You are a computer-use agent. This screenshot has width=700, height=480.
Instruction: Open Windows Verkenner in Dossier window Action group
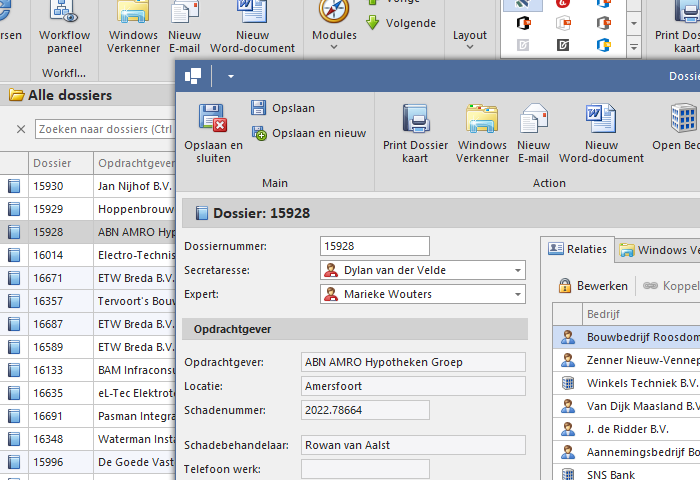(x=482, y=133)
